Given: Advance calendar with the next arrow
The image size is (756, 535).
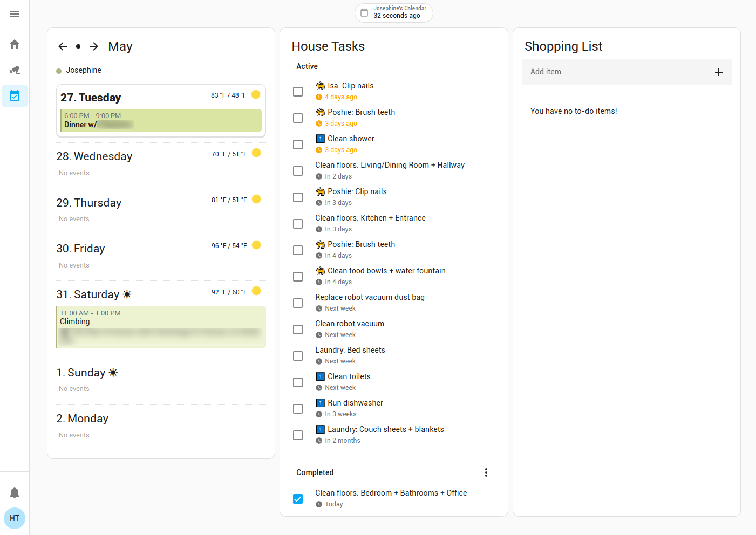Looking at the screenshot, I should (x=94, y=46).
